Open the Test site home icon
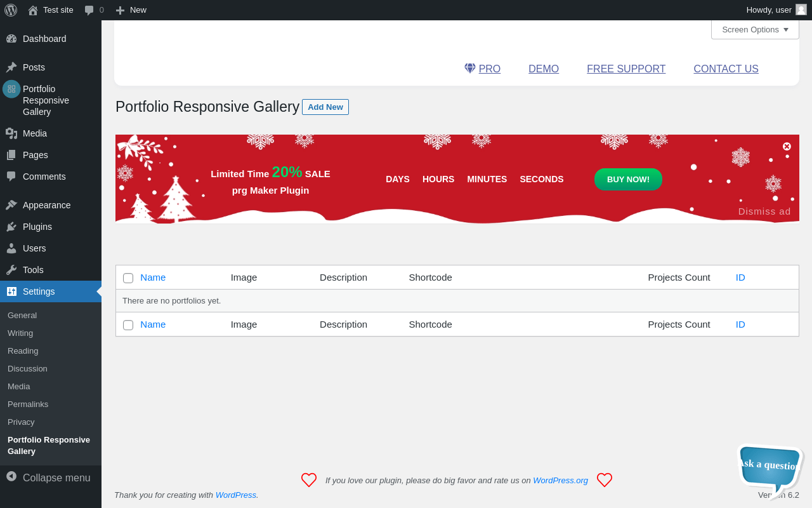 (x=33, y=10)
